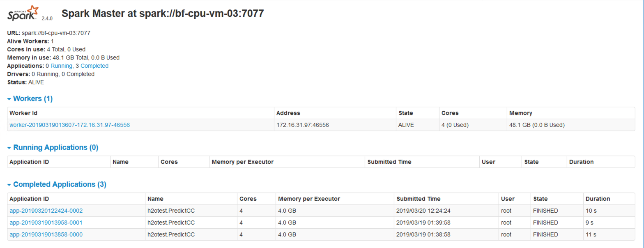The width and height of the screenshot is (644, 248).
Task: Sort workers by Address column header
Action: click(x=288, y=113)
